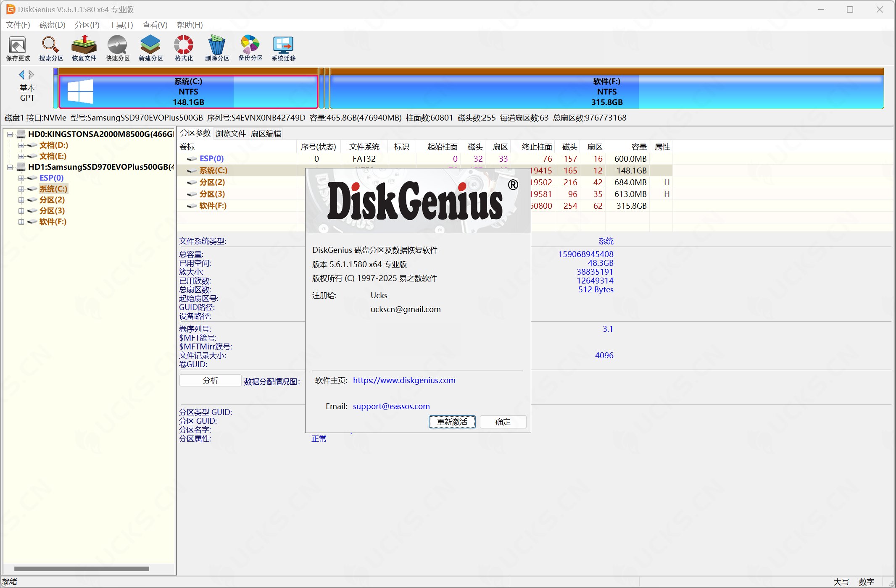896x588 pixels.
Task: Choose the Delete Partition (删除分区) bin icon
Action: (217, 49)
